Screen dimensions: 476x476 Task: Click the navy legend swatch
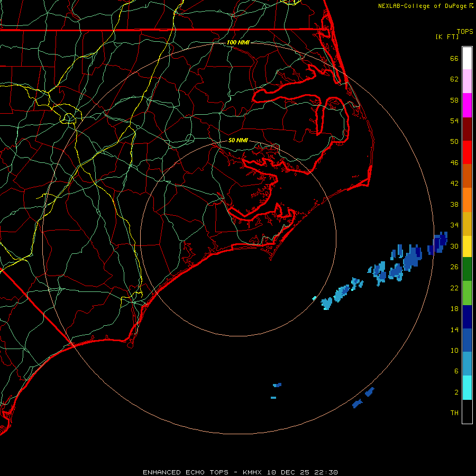467,317
